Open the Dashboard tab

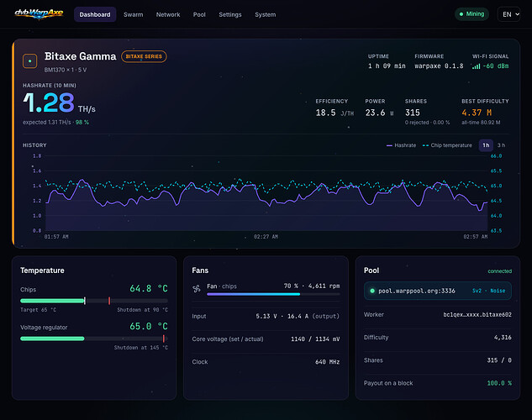tap(95, 14)
